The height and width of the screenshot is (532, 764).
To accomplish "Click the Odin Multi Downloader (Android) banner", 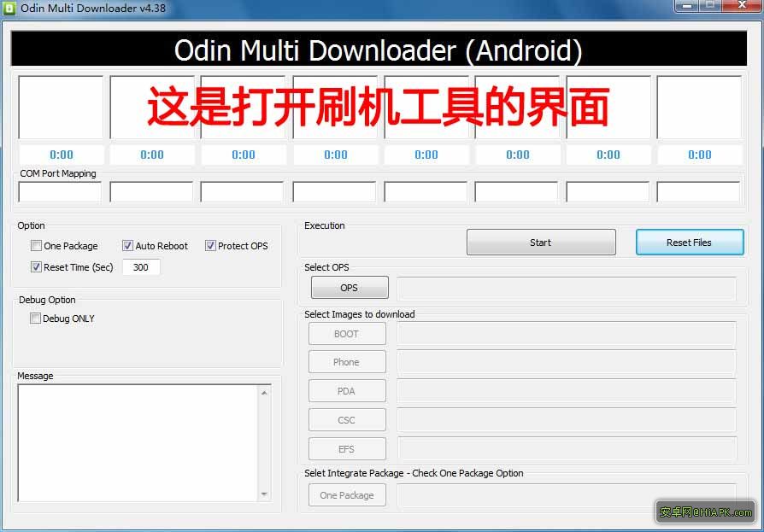I will pyautogui.click(x=379, y=50).
